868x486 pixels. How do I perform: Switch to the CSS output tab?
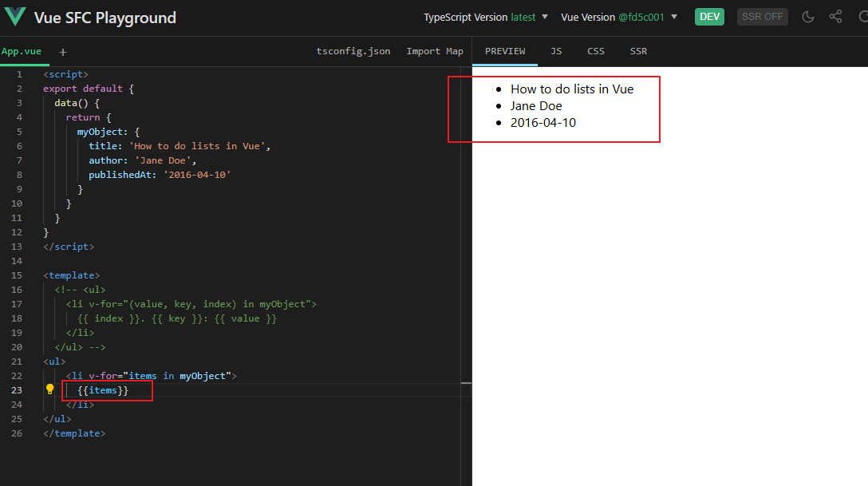(x=596, y=51)
